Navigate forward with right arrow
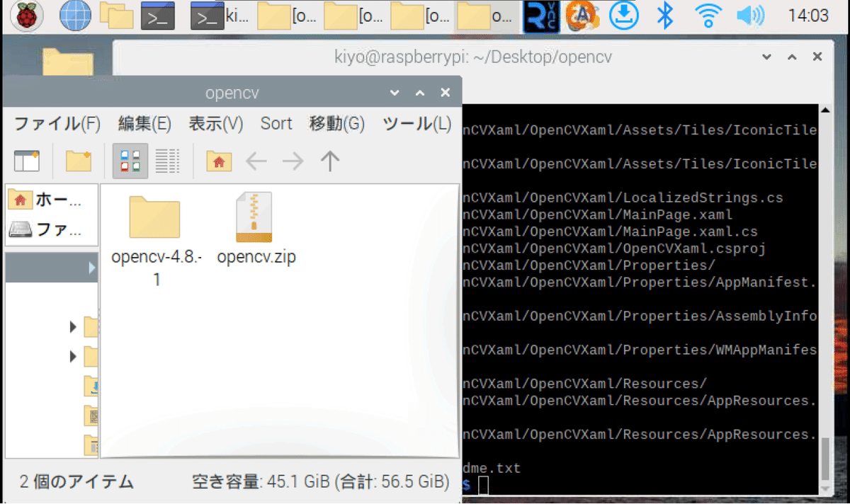 click(293, 161)
